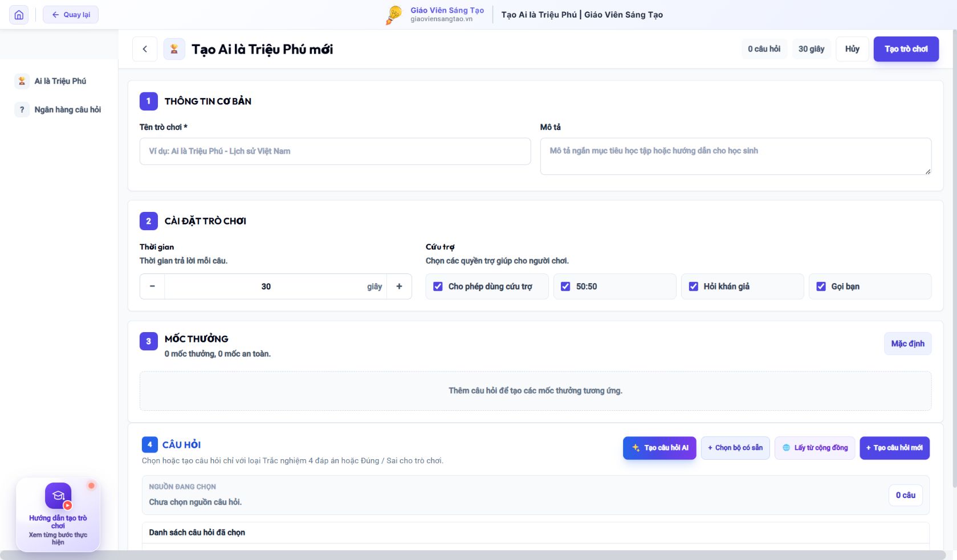
Task: Click the MỐC THƯỞNG heading
Action: pyautogui.click(x=197, y=339)
